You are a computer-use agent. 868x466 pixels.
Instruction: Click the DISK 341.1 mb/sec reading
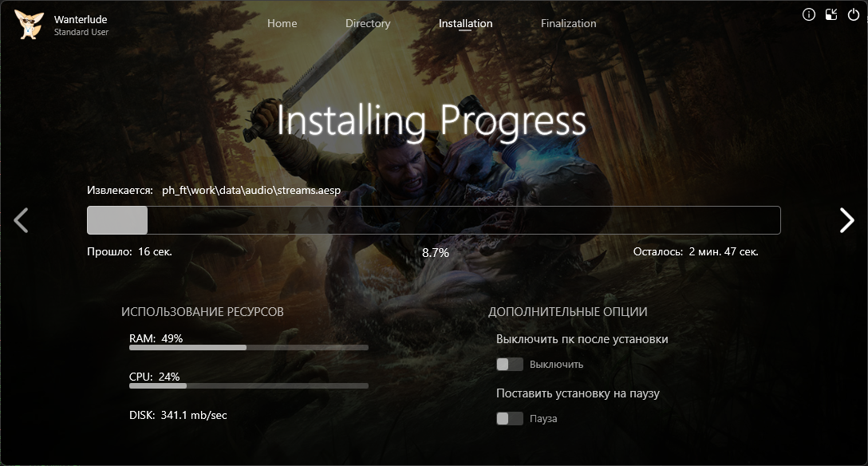coord(178,415)
